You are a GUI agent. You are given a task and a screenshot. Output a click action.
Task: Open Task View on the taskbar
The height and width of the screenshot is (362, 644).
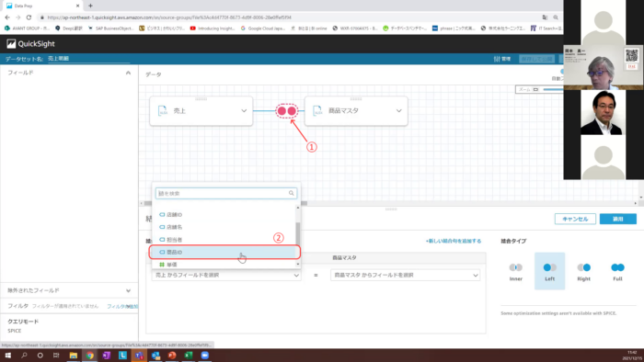click(x=56, y=355)
